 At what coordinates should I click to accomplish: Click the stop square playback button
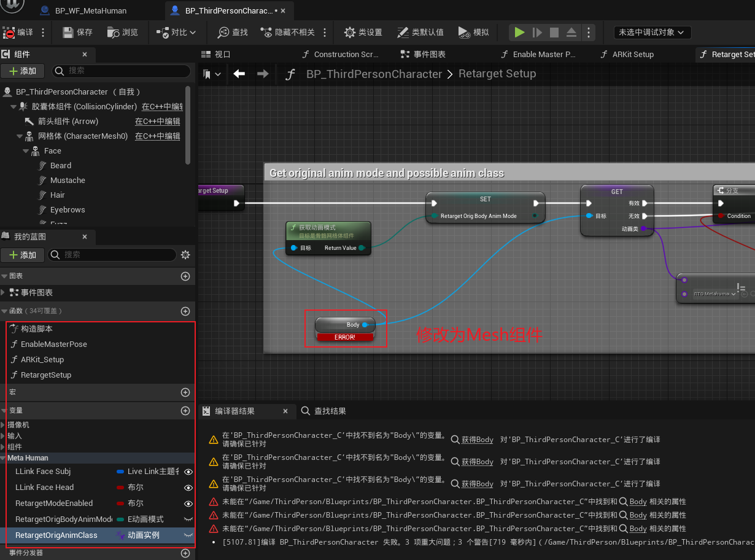coord(554,33)
